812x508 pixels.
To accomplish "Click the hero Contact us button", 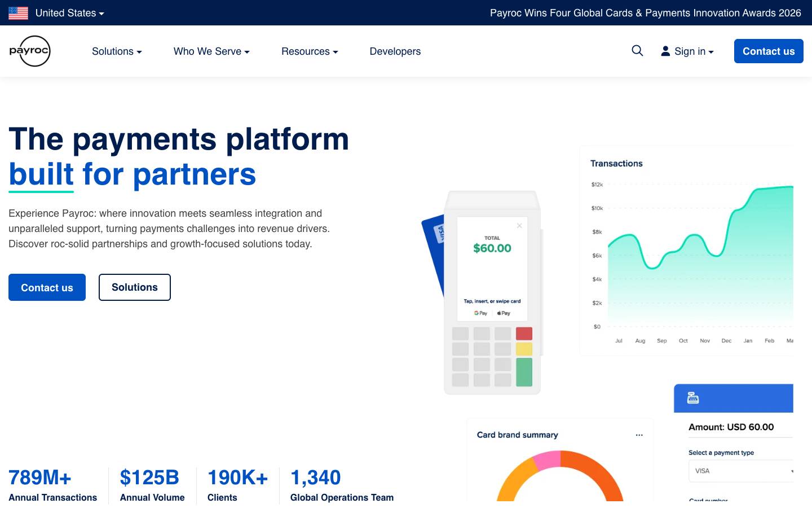I will pos(47,287).
